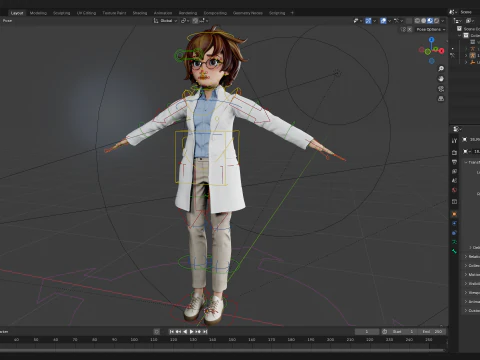Open object type visibility dropdown

coord(358,21)
